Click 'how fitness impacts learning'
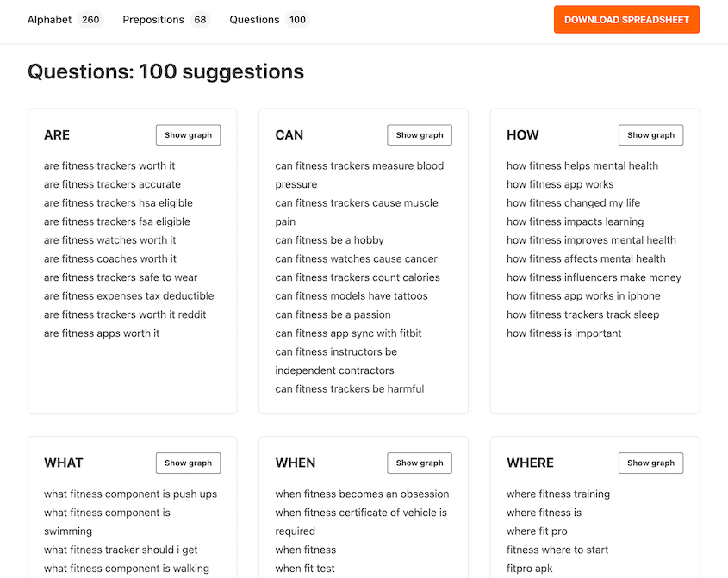728x578 pixels. pyautogui.click(x=576, y=221)
